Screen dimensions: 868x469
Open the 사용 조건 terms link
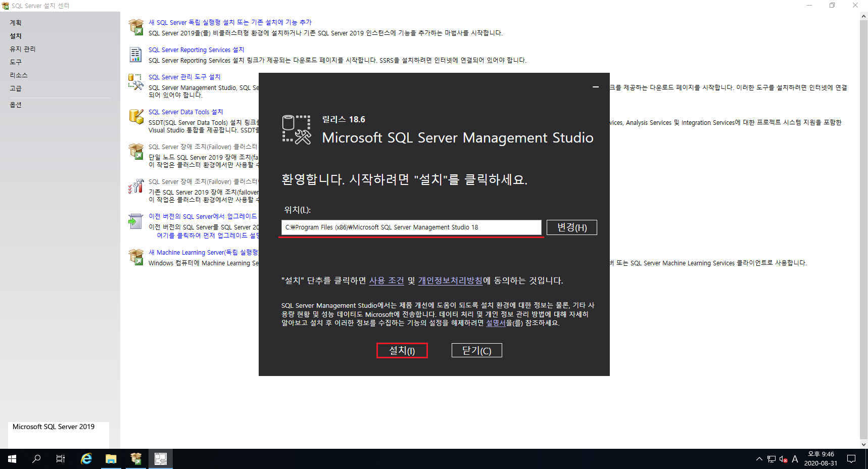click(387, 280)
